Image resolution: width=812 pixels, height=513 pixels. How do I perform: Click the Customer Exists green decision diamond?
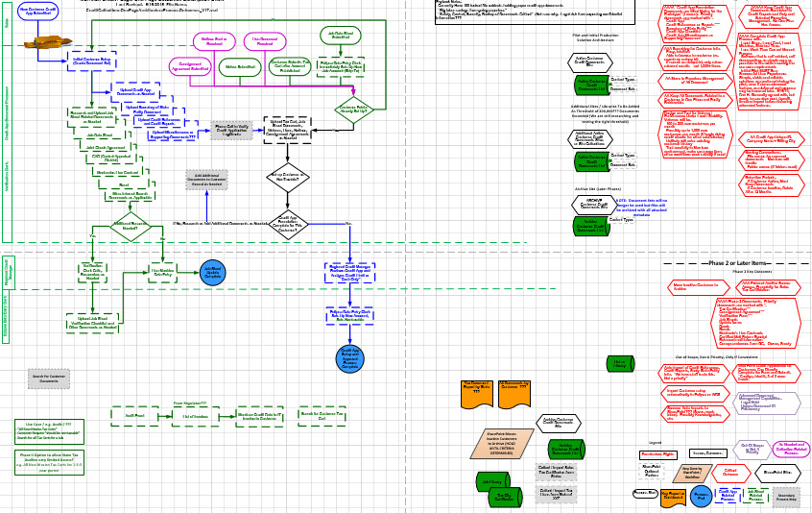[x=352, y=110]
